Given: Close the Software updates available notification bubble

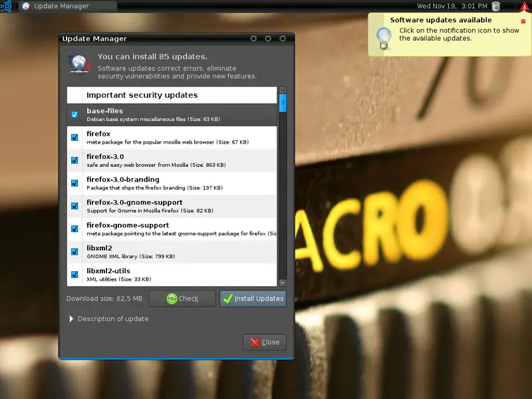Looking at the screenshot, I should [x=523, y=21].
